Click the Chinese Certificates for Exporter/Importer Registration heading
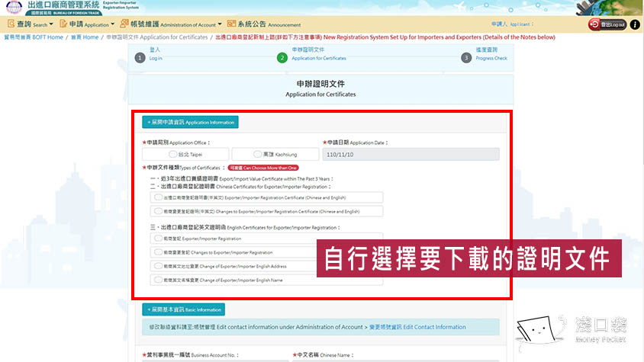The height and width of the screenshot is (362, 644). coord(240,187)
